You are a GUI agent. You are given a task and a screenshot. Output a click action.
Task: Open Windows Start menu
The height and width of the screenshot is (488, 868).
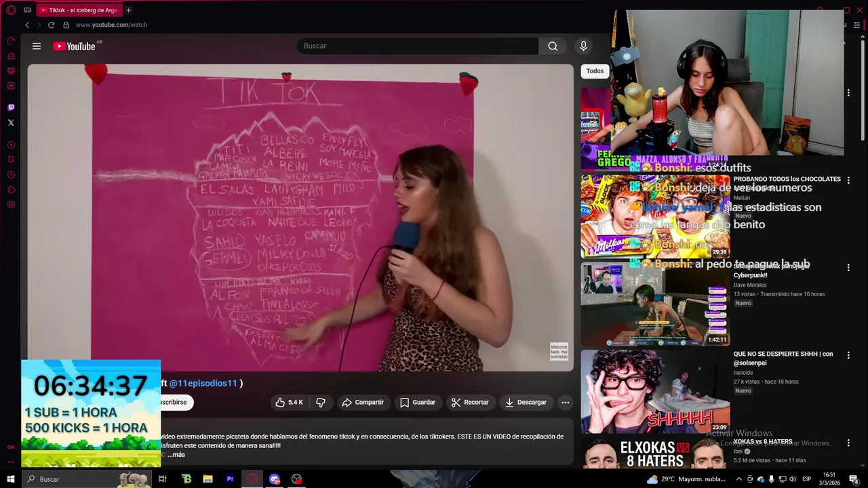(x=11, y=479)
